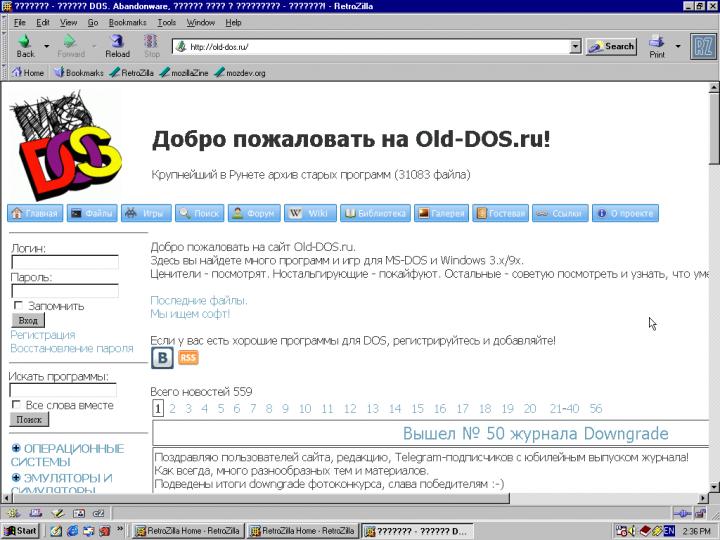Image resolution: width=720 pixels, height=540 pixels.
Task: Open the URL bar history dropdown
Action: (575, 46)
